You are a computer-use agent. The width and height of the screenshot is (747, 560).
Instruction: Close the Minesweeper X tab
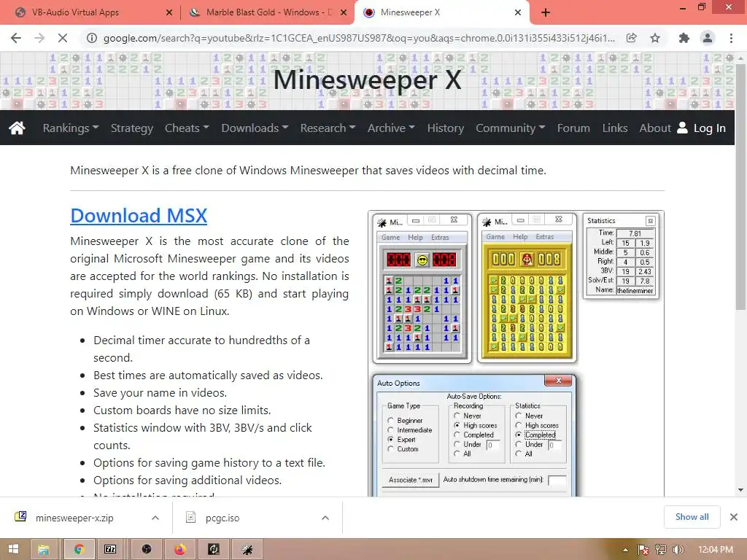point(518,13)
